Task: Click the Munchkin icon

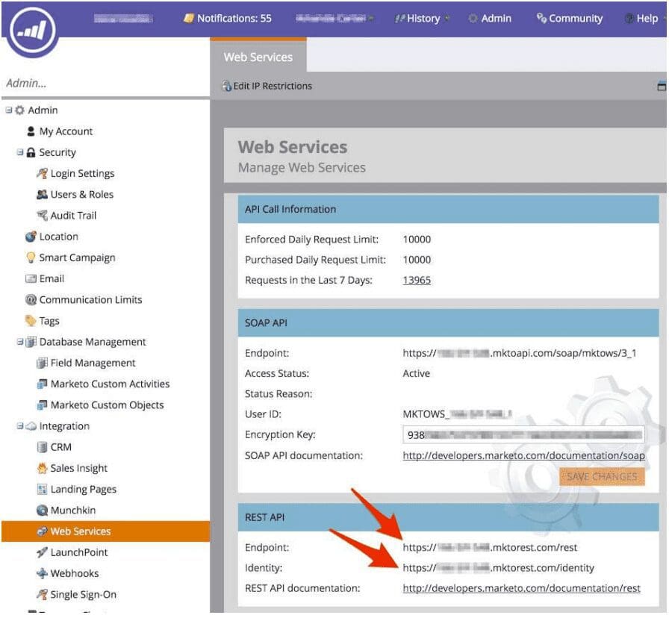Action: pyautogui.click(x=42, y=511)
